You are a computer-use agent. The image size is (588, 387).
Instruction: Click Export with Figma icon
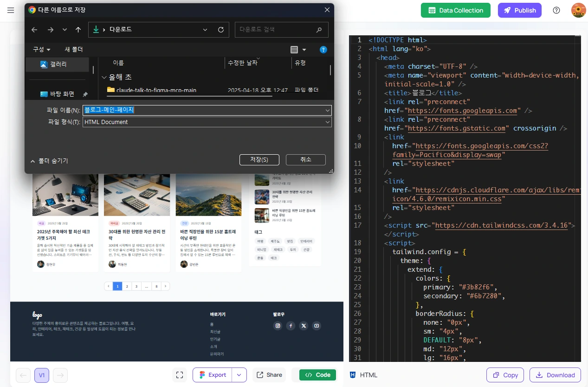coord(213,375)
